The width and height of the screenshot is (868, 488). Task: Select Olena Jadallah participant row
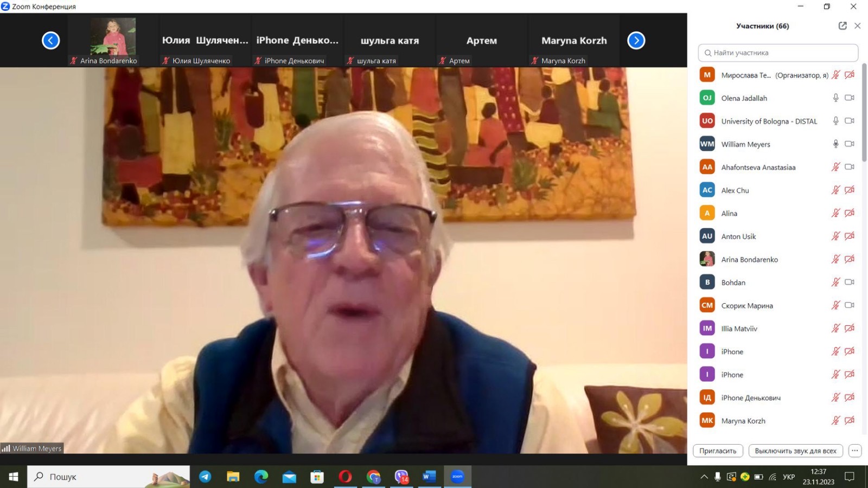778,98
